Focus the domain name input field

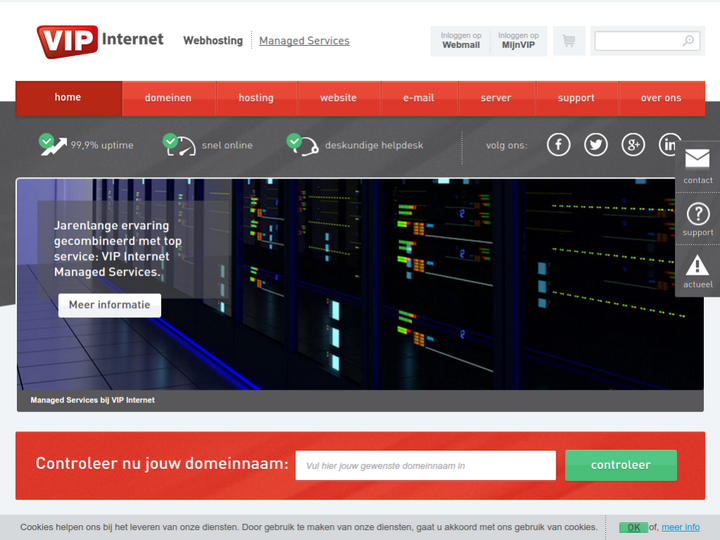(x=426, y=466)
